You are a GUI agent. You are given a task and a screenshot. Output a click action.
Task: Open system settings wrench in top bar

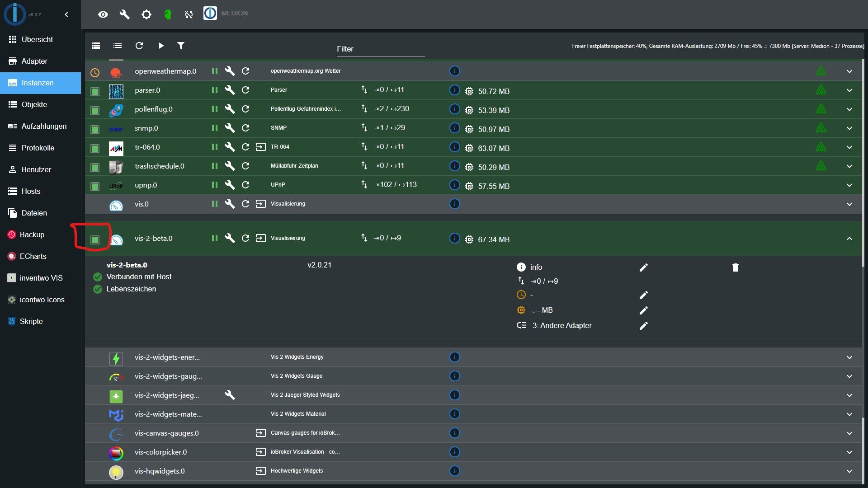click(124, 14)
